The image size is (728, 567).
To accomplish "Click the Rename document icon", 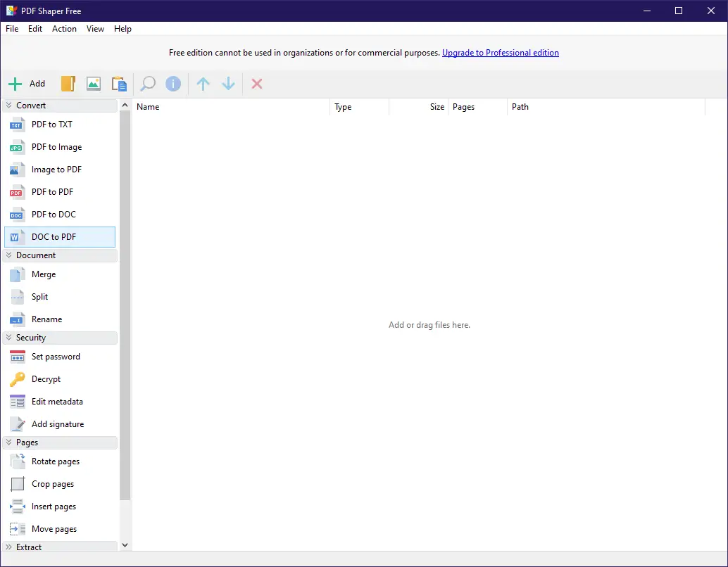I will tap(17, 319).
